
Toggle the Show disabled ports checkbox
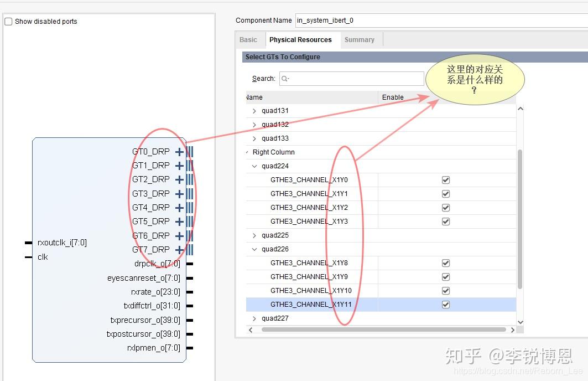[8, 21]
